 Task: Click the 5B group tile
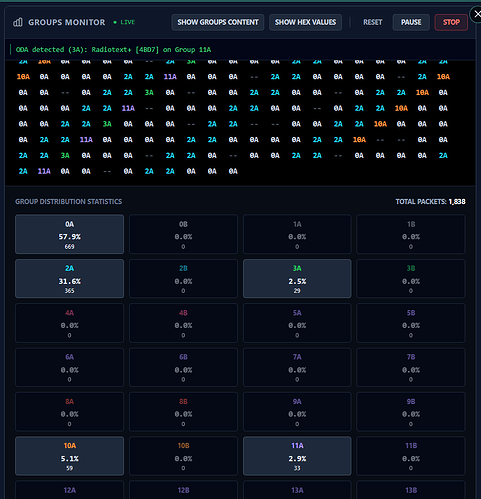pos(411,323)
